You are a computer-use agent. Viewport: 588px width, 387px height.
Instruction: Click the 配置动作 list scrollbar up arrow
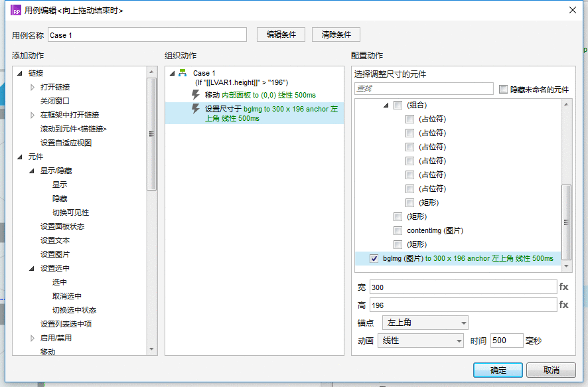[x=566, y=104]
